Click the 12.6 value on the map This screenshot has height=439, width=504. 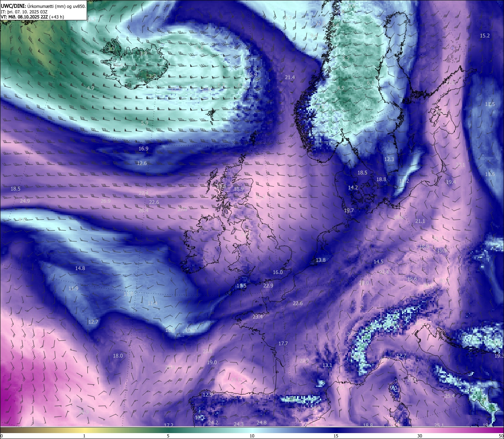(142, 163)
